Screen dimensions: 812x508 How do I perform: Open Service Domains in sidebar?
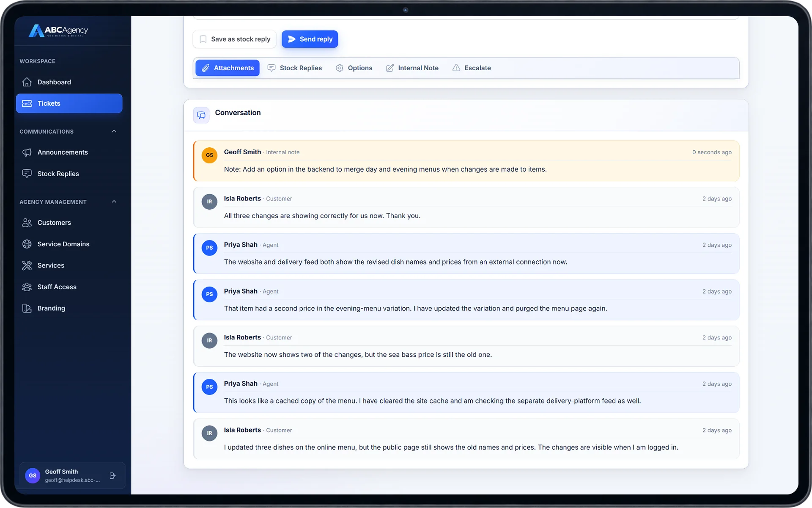click(x=69, y=244)
